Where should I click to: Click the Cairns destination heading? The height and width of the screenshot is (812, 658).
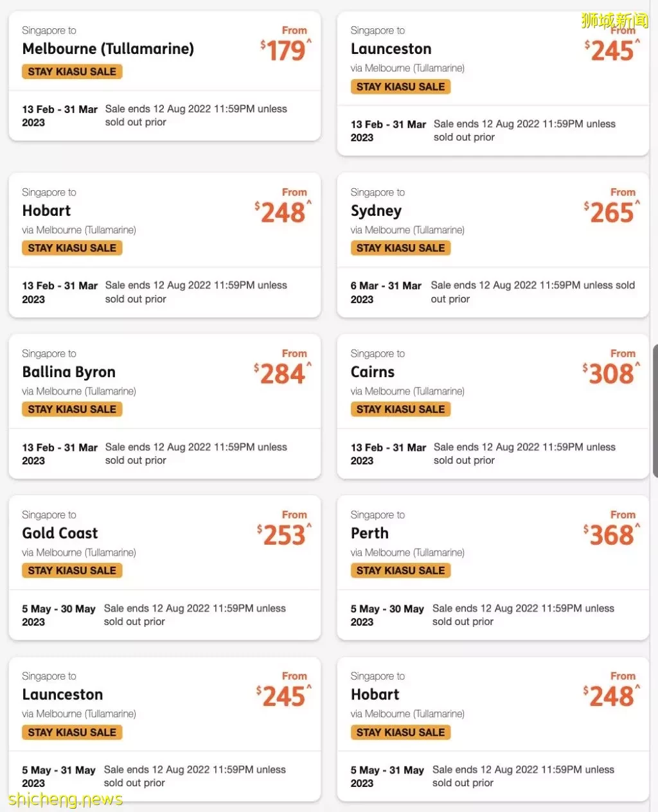pos(373,372)
